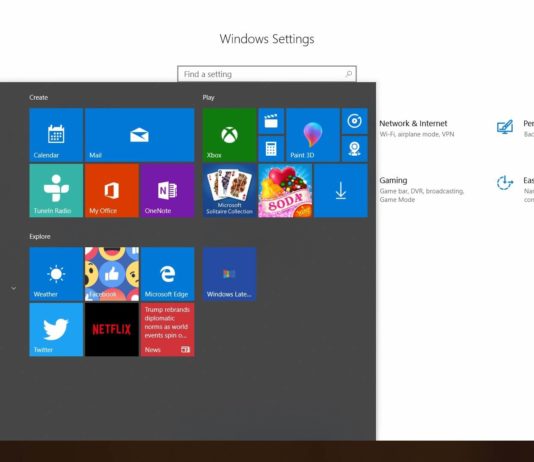Launch OneNote tile
The height and width of the screenshot is (462, 534).
point(167,191)
